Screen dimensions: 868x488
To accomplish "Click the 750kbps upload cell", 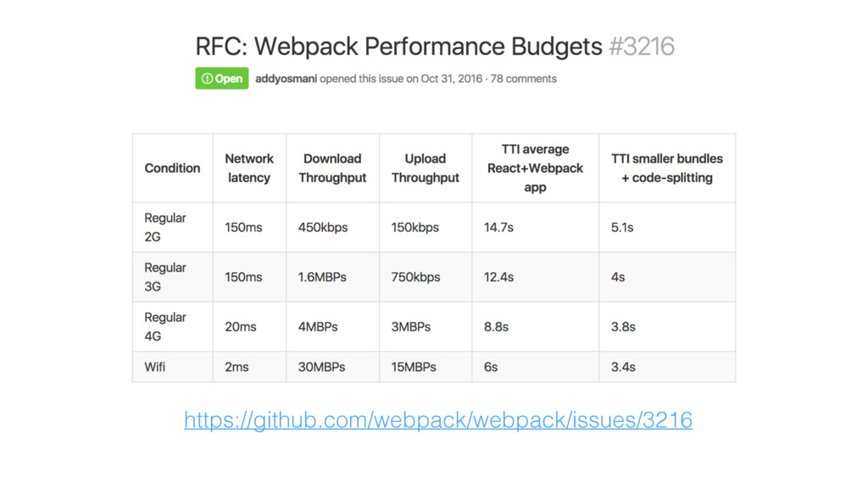I will click(x=415, y=277).
